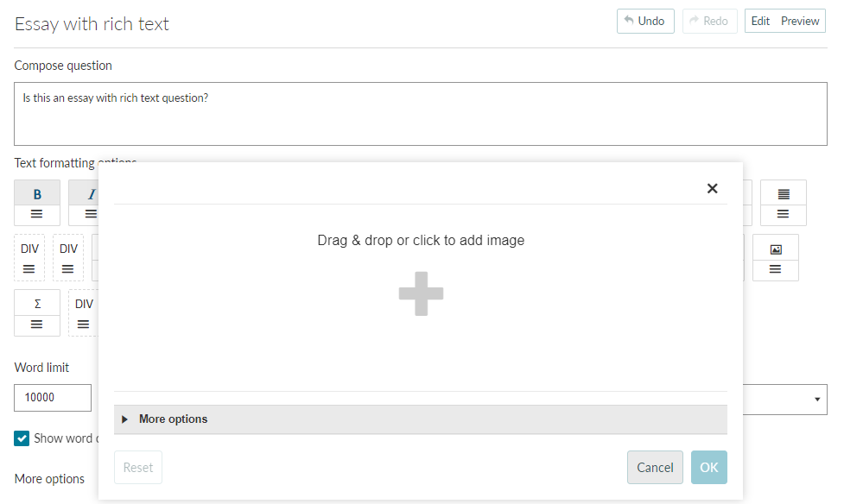
Task: Close the image dialog with X
Action: tap(712, 188)
